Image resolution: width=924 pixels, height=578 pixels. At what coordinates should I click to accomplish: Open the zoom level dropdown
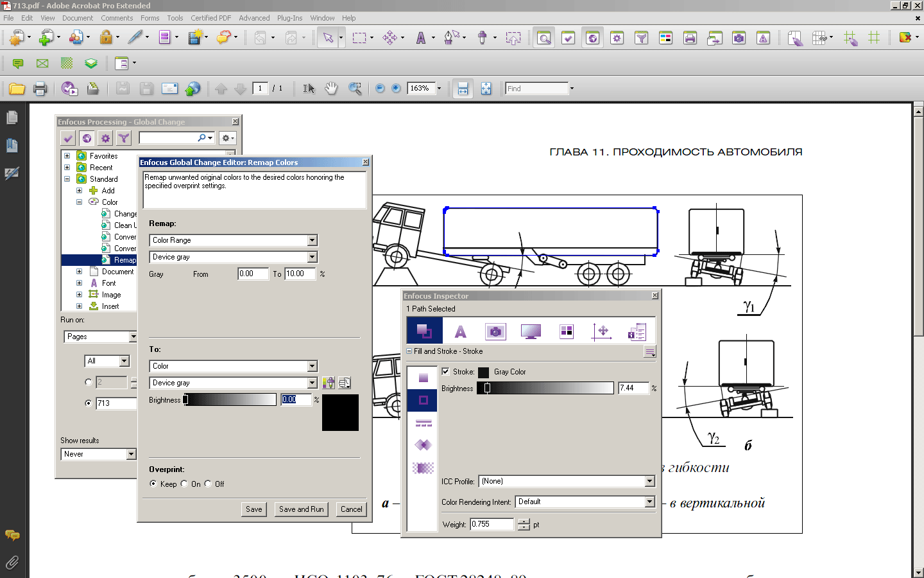439,88
